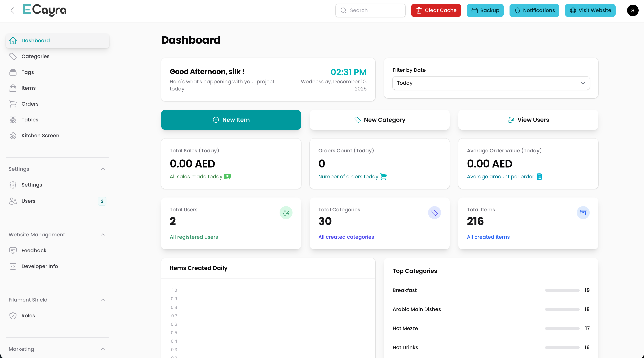Screen dimensions: 644x358
Task: Open the Kitchen Screen section
Action: pos(40,135)
